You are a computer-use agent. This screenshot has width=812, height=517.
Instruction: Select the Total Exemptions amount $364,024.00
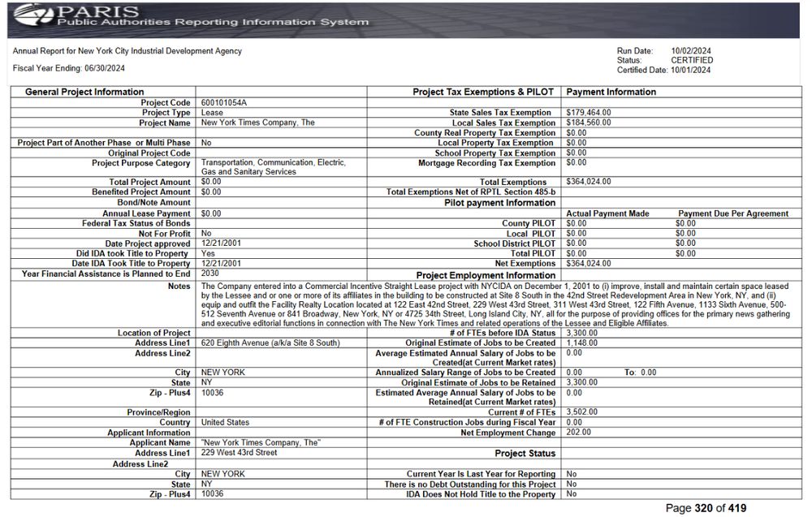(x=588, y=182)
